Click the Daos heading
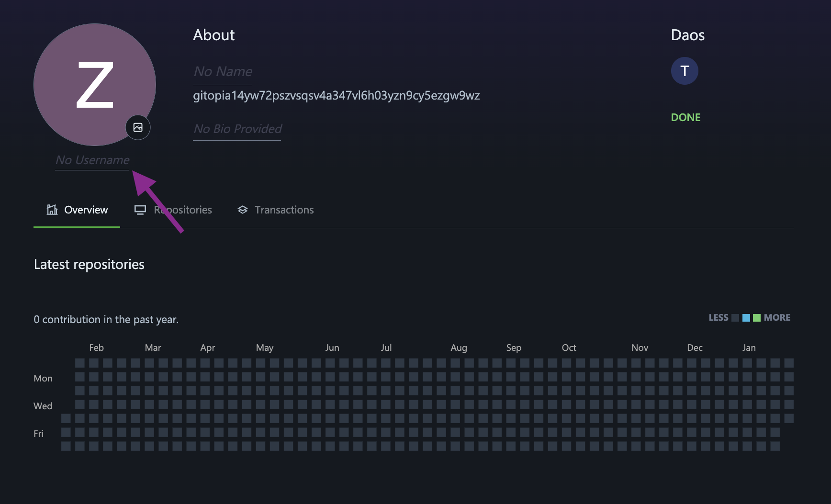This screenshot has width=831, height=504. click(x=688, y=35)
